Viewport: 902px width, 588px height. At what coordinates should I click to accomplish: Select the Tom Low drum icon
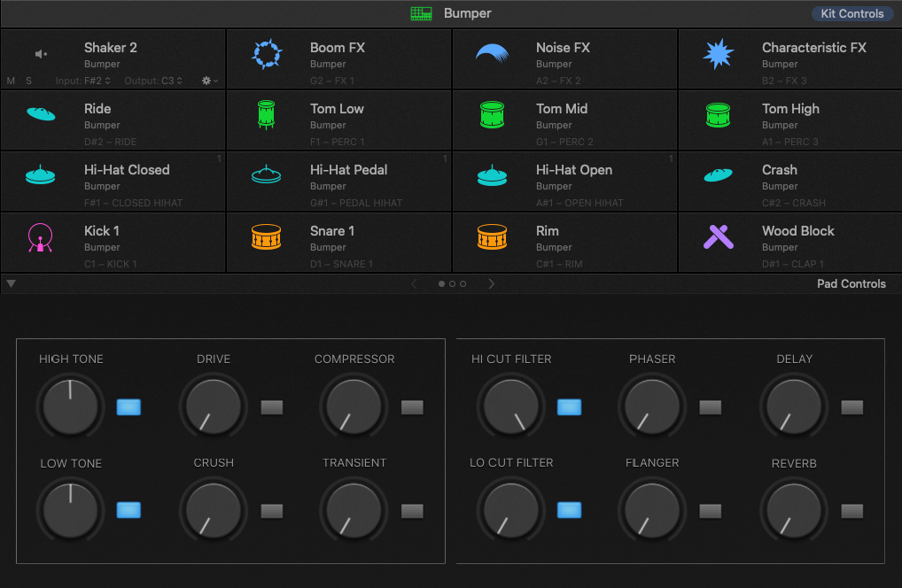point(267,114)
